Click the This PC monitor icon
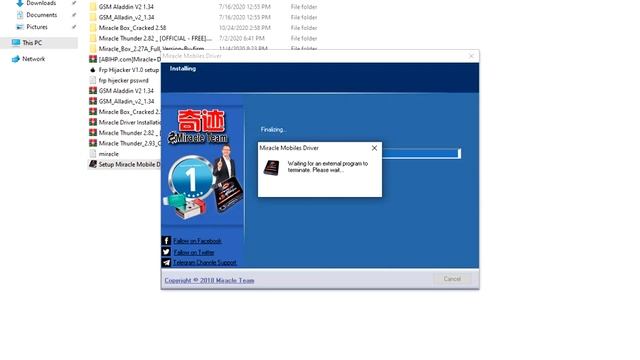The width and height of the screenshot is (640, 360). (x=16, y=42)
